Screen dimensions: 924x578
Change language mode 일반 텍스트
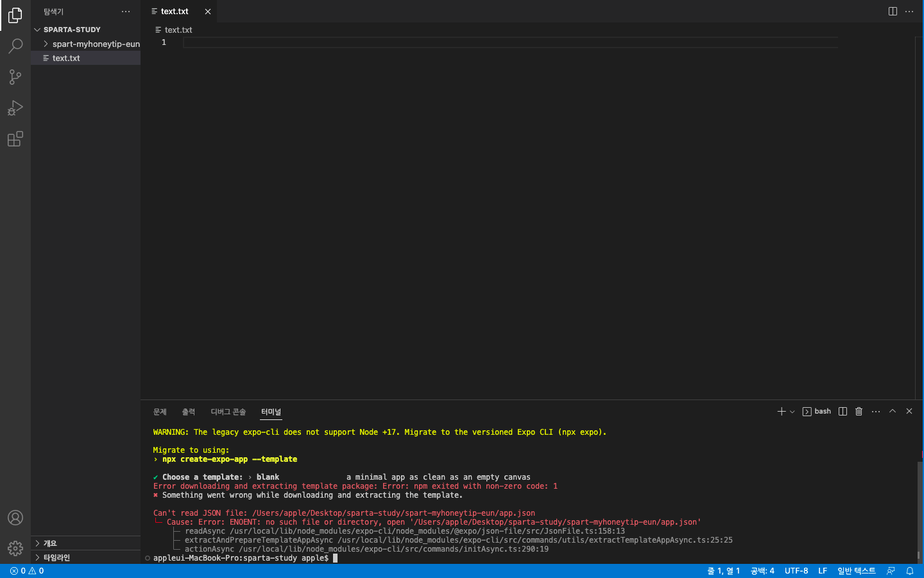pos(857,571)
